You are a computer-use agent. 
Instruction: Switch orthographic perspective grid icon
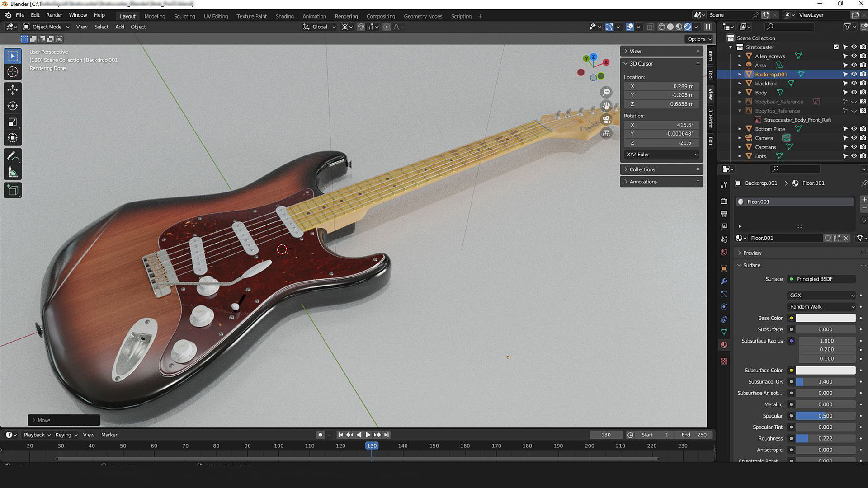(606, 133)
